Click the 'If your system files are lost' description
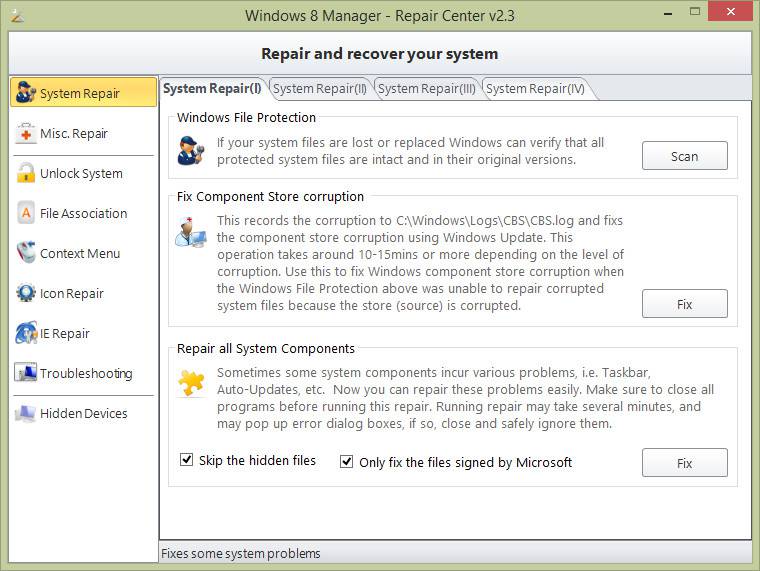This screenshot has height=571, width=760. click(x=410, y=151)
